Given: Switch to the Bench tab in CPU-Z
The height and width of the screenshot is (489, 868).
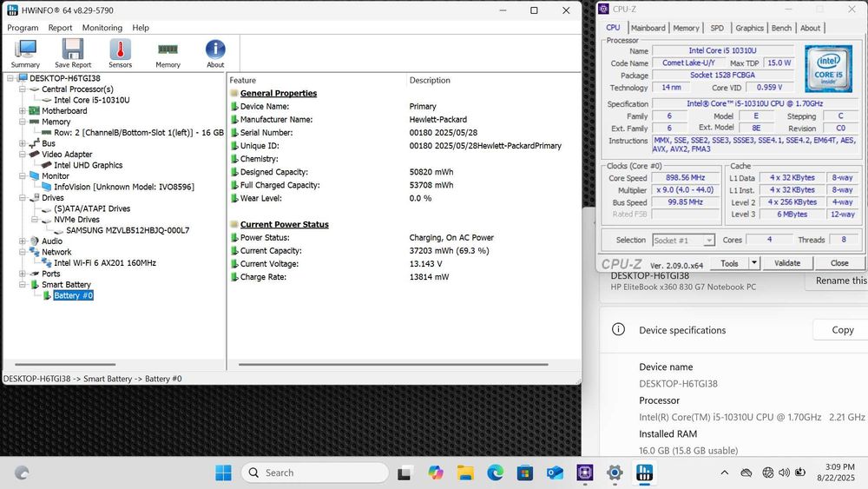Looking at the screenshot, I should tap(781, 29).
